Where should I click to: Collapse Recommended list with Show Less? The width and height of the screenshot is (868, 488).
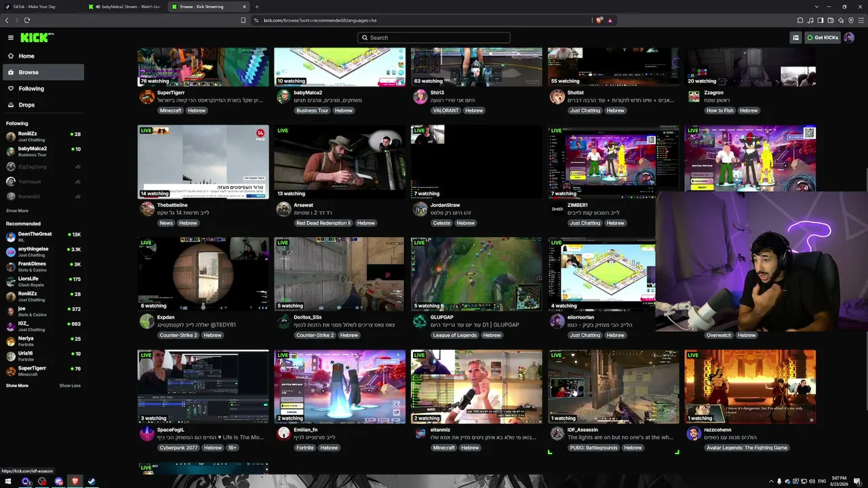[x=70, y=386]
